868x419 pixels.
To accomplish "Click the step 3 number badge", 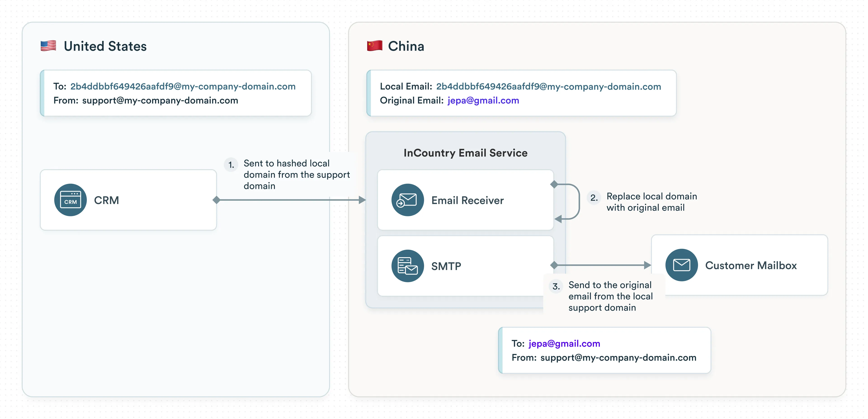I will tap(556, 286).
